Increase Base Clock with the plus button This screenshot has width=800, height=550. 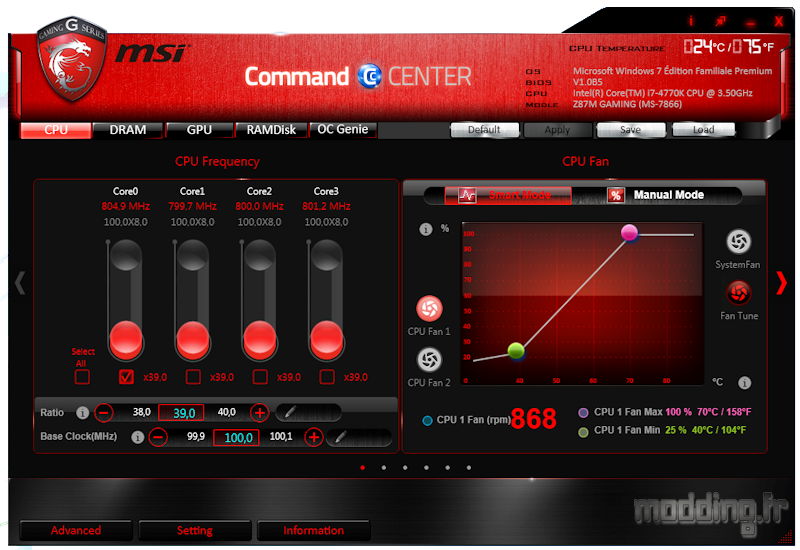point(314,437)
